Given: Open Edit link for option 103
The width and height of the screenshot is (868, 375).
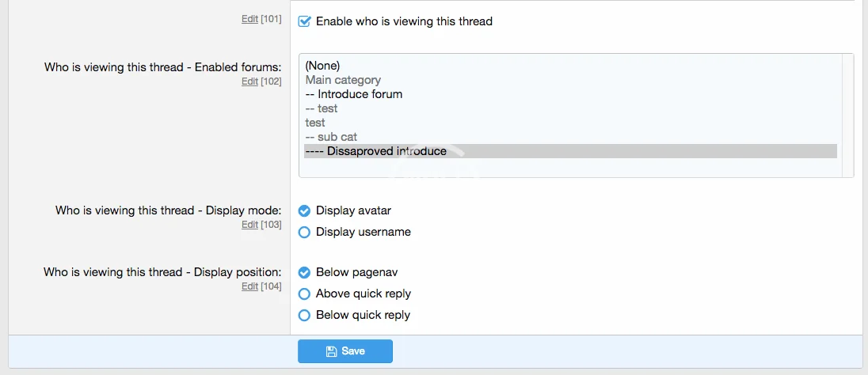Looking at the screenshot, I should click(249, 225).
